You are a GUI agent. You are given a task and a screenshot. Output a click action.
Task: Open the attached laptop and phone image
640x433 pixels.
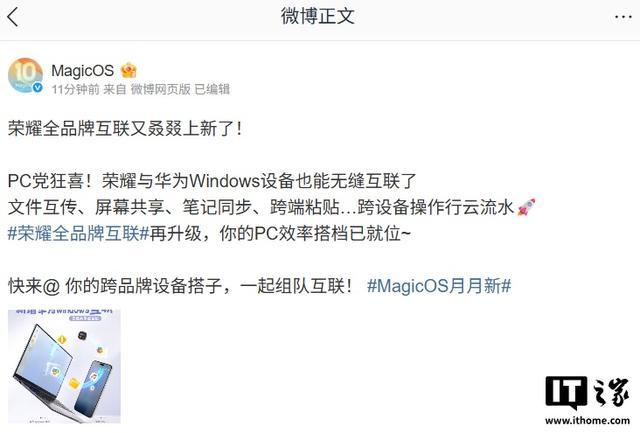(64, 366)
